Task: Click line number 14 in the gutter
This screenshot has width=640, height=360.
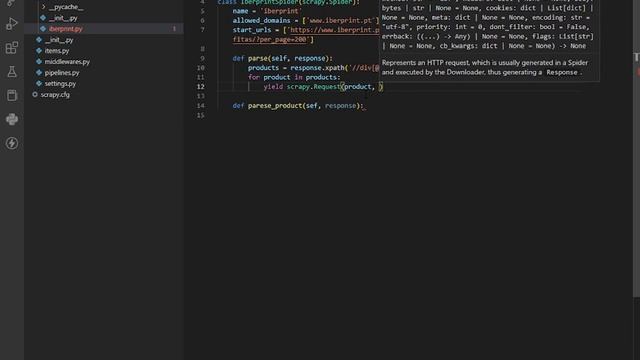Action: (200, 106)
